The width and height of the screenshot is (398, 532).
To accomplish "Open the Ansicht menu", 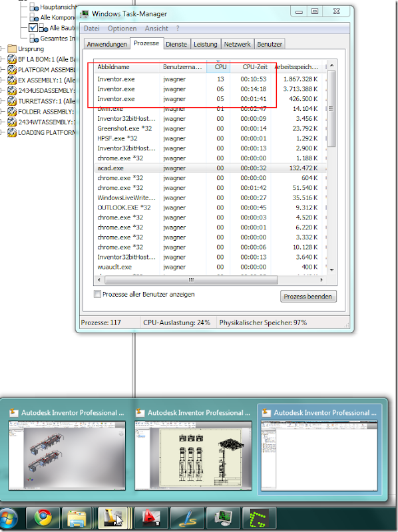I will (x=156, y=29).
